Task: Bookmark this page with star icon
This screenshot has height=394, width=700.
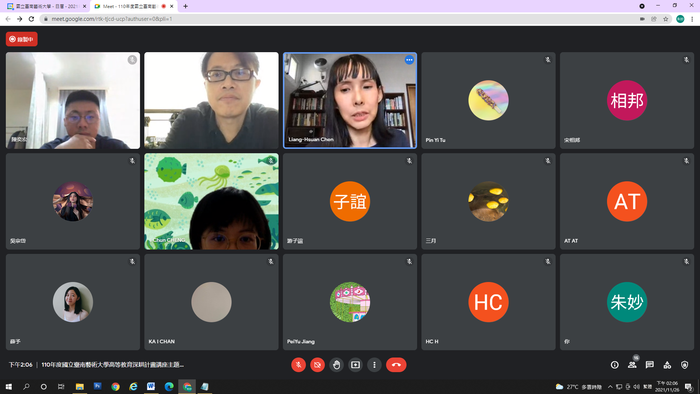Action: (666, 19)
